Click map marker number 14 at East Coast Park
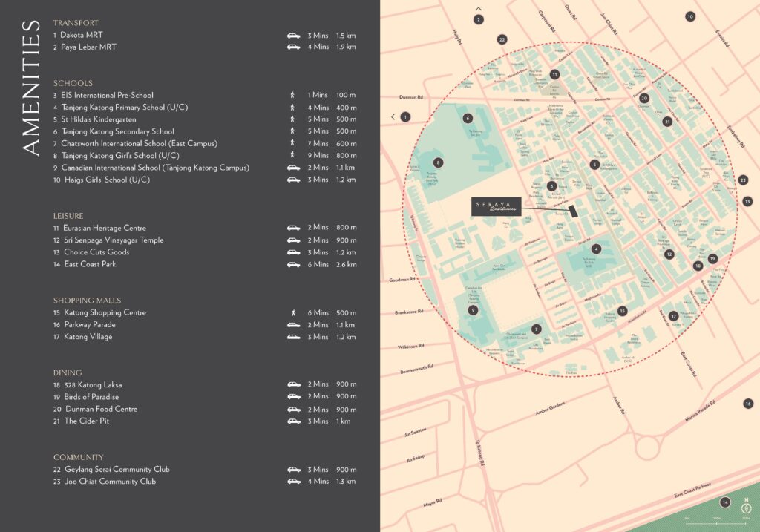This screenshot has width=760, height=532. point(725,502)
